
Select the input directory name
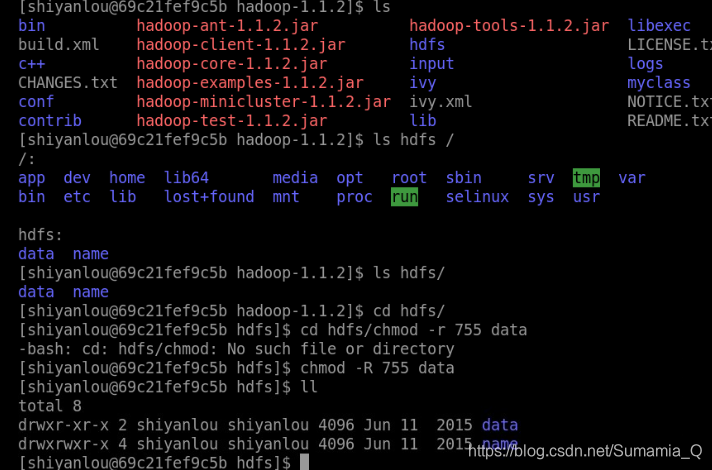point(431,64)
